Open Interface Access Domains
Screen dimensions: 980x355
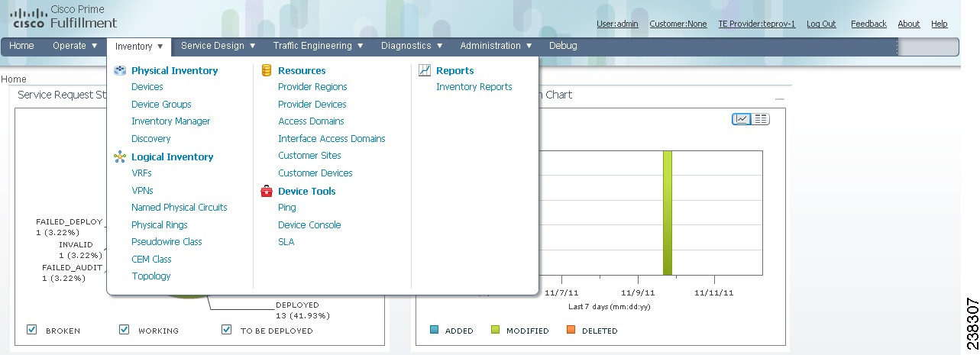point(332,139)
